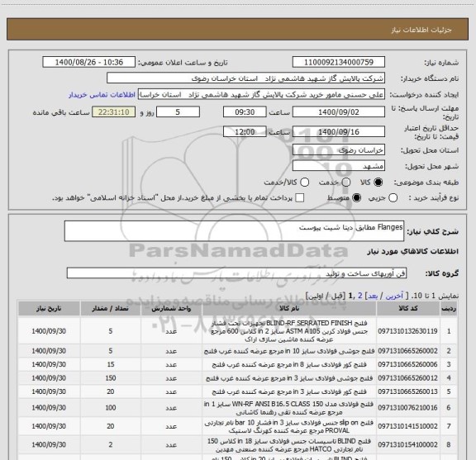This screenshot has width=476, height=460.
Task: Click the buyer organization name field
Action: 245,78
